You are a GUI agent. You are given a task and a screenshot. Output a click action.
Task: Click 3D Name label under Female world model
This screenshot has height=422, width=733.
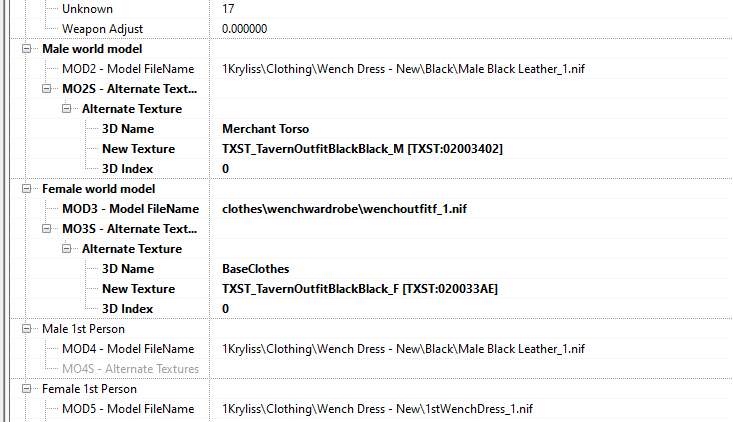[x=128, y=269]
